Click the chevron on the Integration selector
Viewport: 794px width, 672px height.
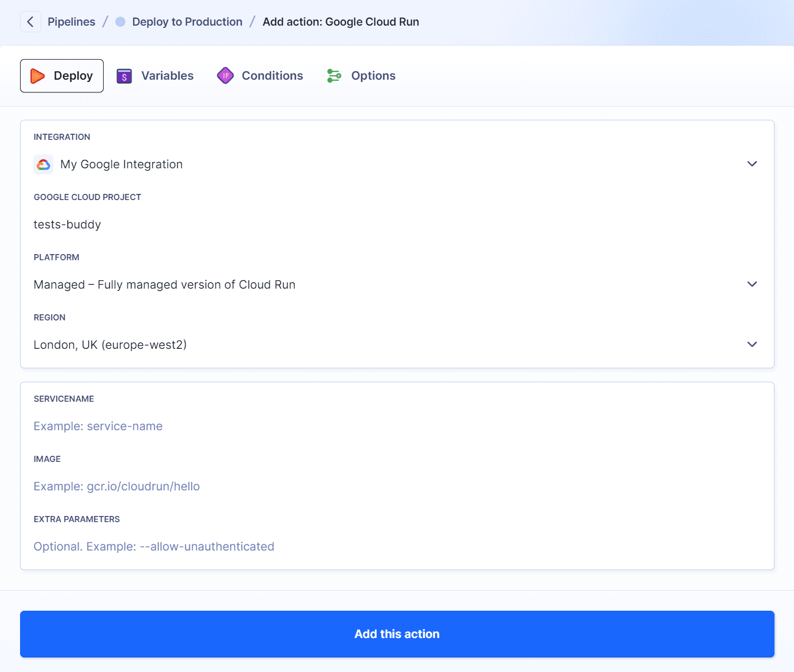tap(752, 164)
